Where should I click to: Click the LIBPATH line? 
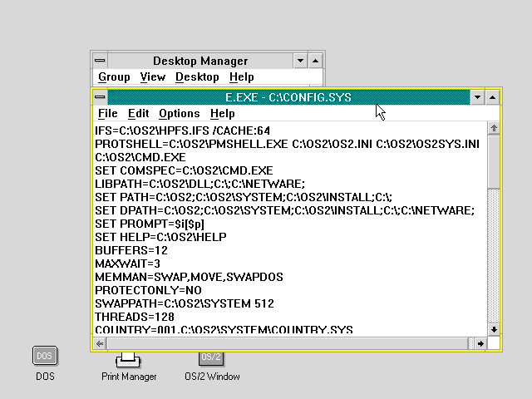tap(199, 184)
